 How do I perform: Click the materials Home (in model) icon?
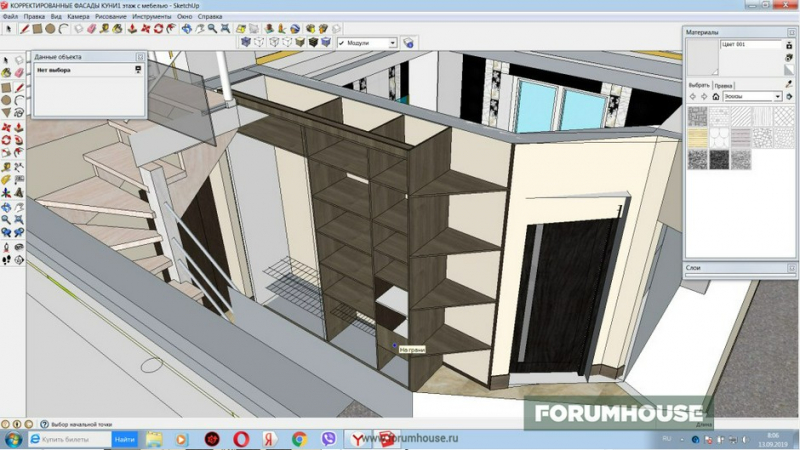pyautogui.click(x=716, y=97)
